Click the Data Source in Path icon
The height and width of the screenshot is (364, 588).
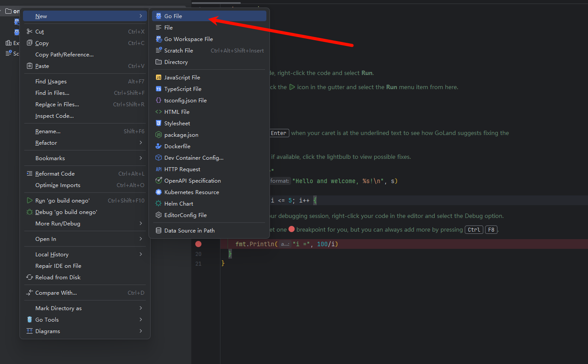point(159,230)
